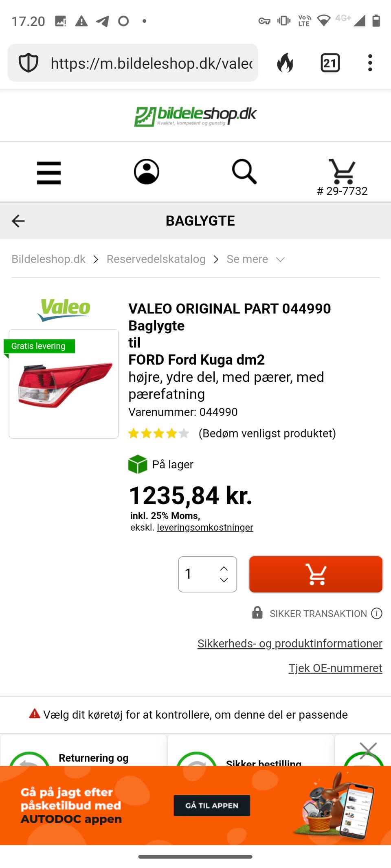
Task: Tap the search magnifier icon
Action: (244, 171)
